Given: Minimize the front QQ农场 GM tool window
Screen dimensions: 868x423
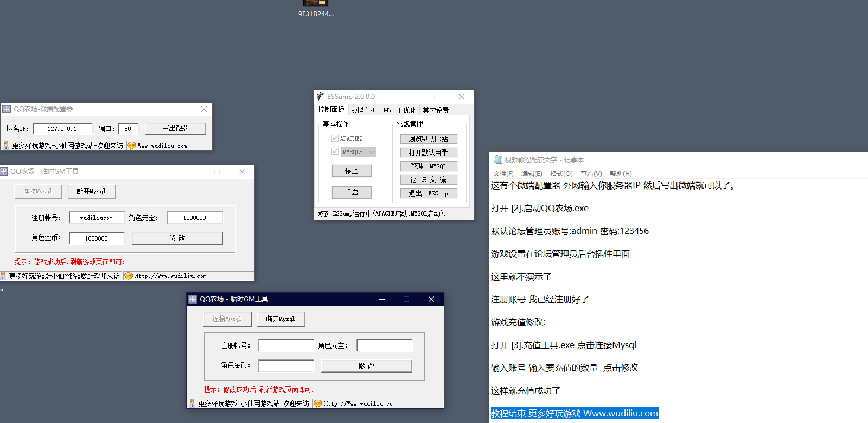Looking at the screenshot, I should (382, 299).
